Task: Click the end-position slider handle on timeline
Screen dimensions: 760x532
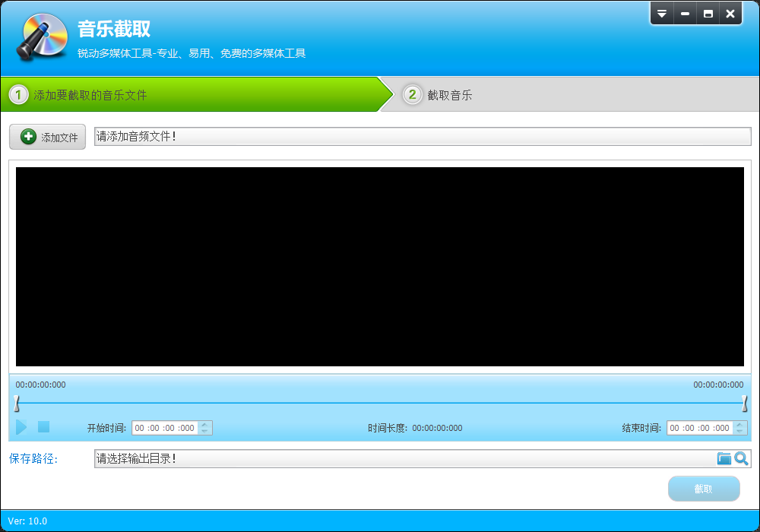Action: tap(745, 403)
